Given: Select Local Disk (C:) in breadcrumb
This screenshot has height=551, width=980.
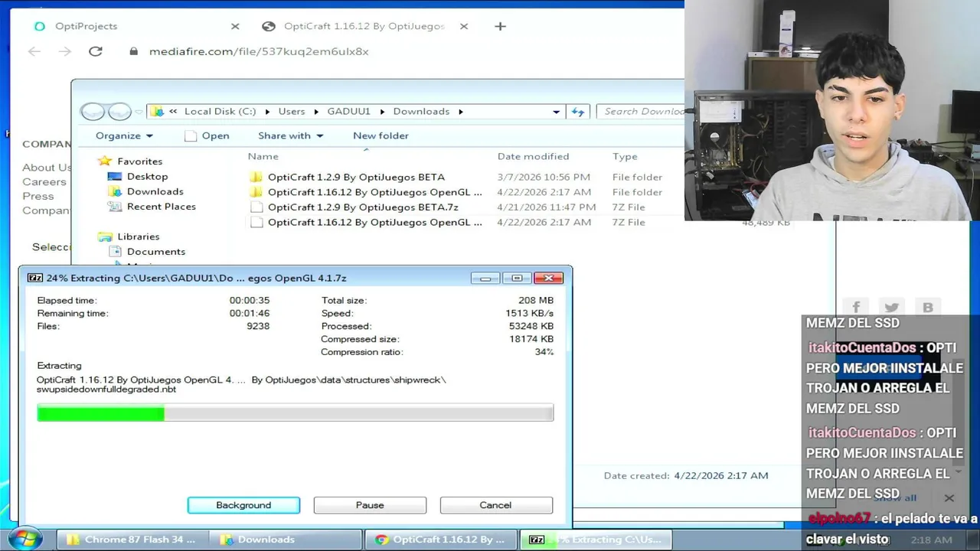Looking at the screenshot, I should click(220, 112).
